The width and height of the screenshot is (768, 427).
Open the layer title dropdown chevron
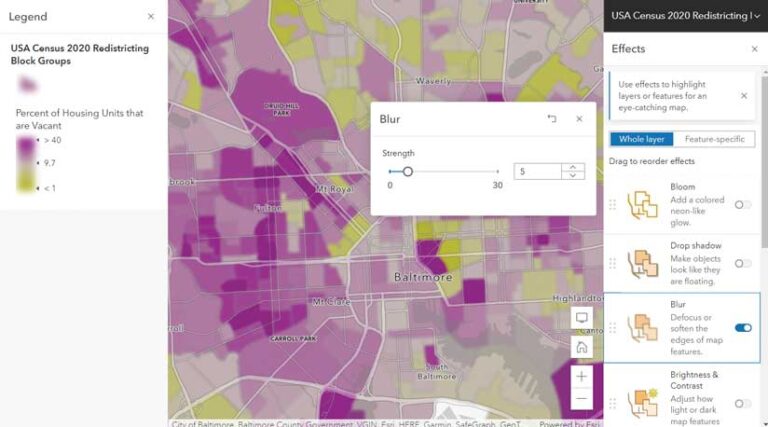coord(757,16)
